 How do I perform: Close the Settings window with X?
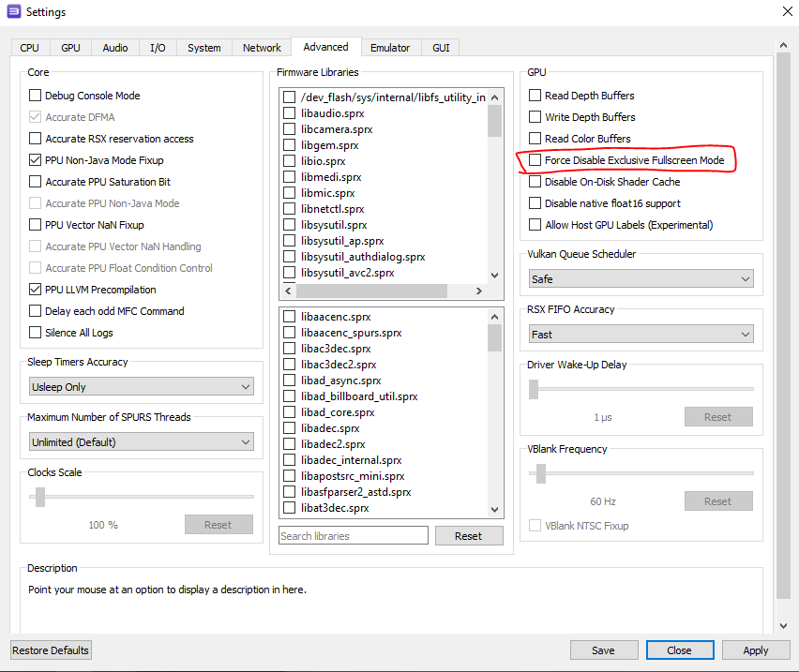pos(788,11)
